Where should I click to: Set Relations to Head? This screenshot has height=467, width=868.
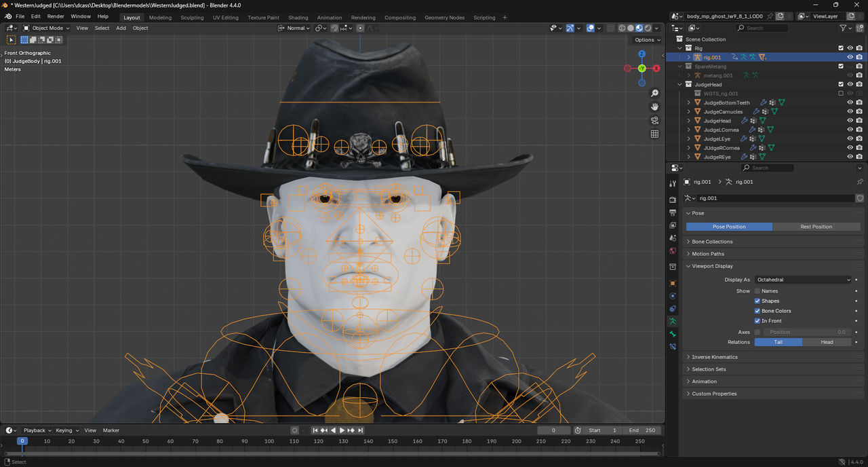(x=827, y=342)
